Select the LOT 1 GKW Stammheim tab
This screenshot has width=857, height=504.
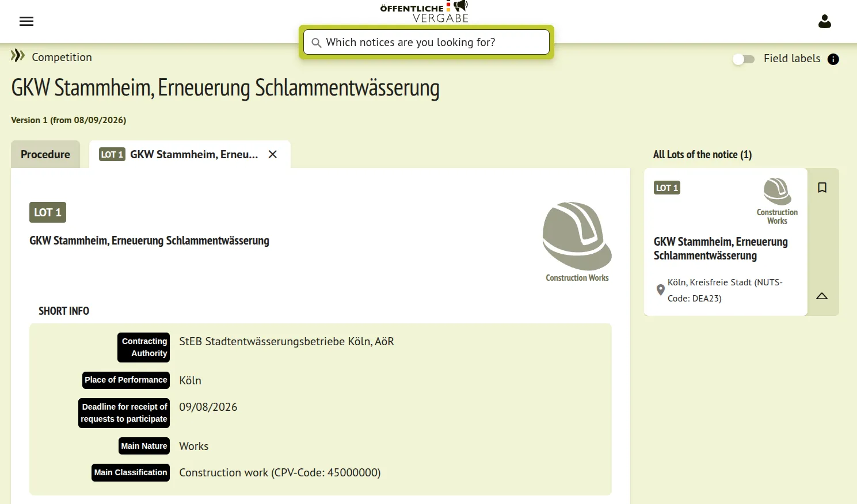[x=178, y=154]
